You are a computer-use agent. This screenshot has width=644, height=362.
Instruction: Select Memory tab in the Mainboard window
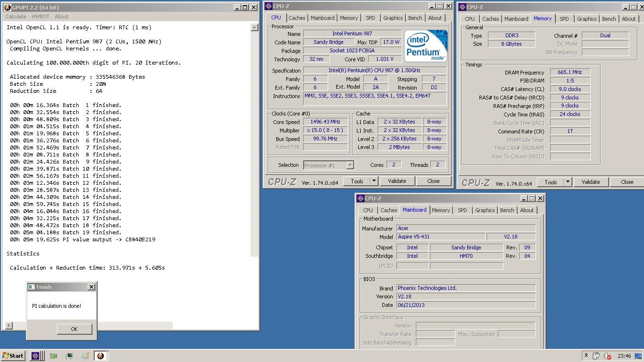click(x=441, y=210)
